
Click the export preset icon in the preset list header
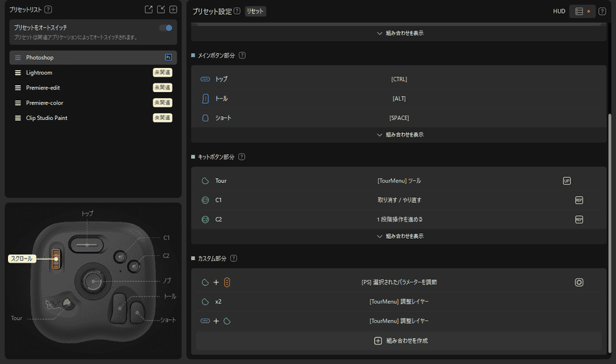coord(149,9)
